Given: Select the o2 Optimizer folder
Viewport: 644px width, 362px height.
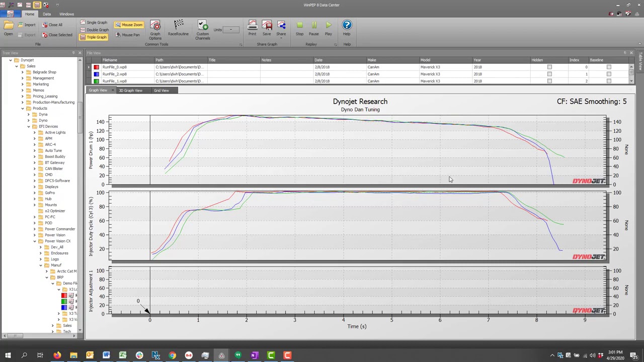Looking at the screenshot, I should point(55,211).
